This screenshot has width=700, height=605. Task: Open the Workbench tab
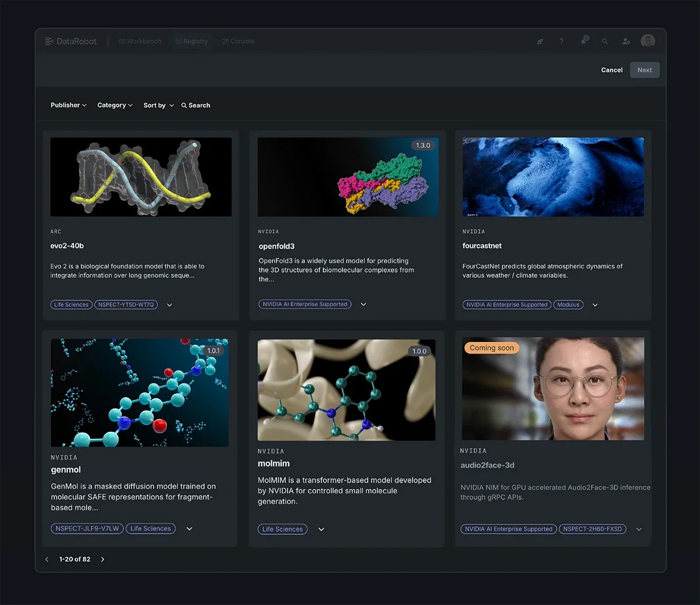(x=140, y=41)
